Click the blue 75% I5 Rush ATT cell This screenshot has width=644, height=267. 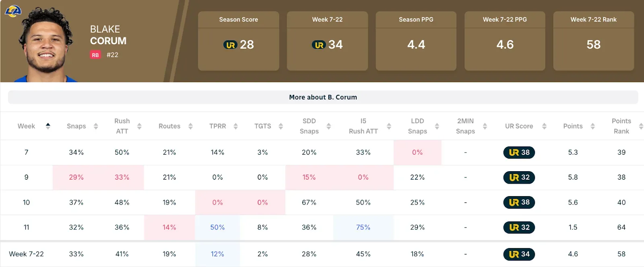pyautogui.click(x=363, y=227)
